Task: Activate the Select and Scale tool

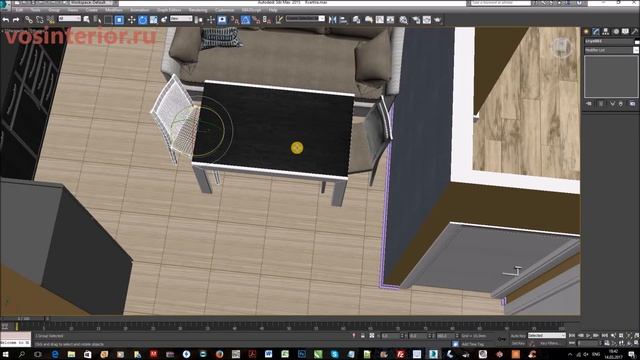Action: [153, 20]
